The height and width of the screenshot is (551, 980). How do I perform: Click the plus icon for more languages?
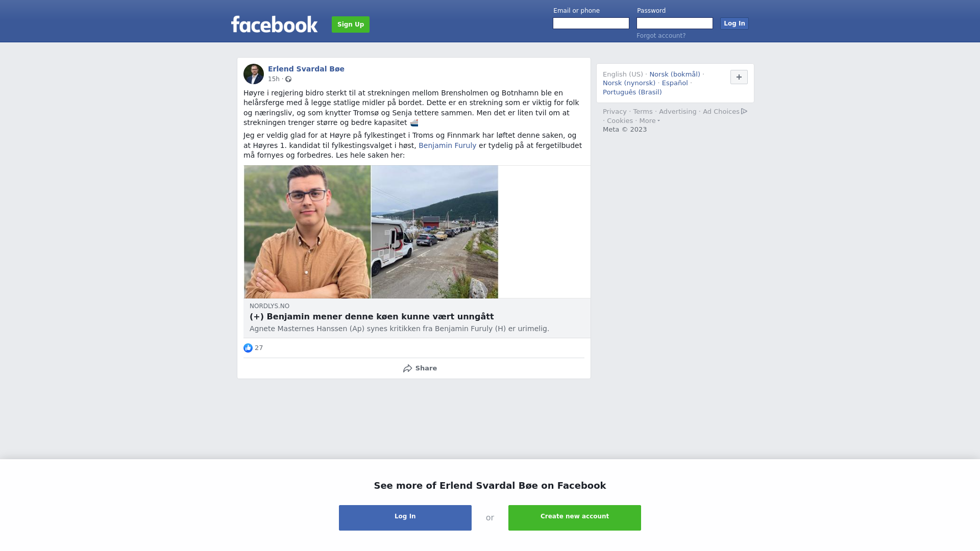pyautogui.click(x=739, y=77)
